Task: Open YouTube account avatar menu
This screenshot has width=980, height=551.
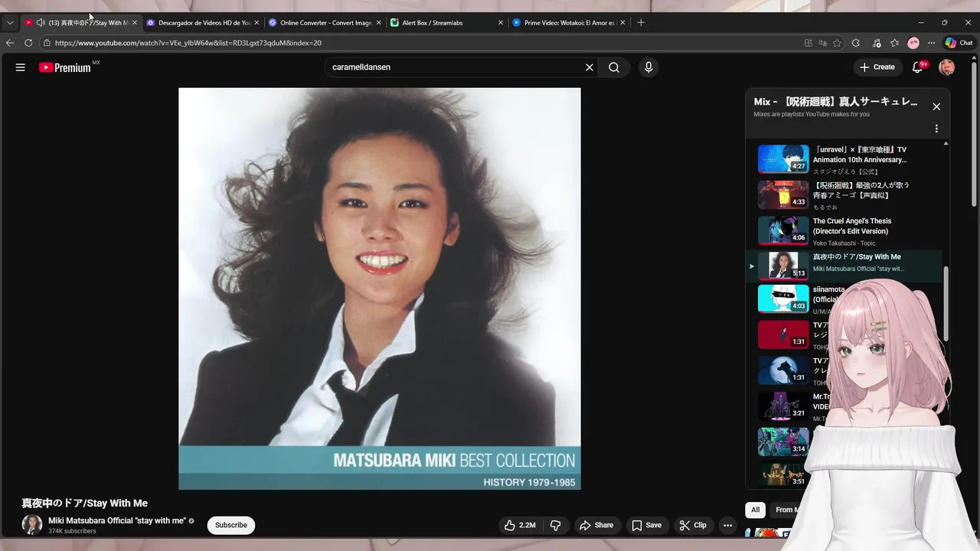Action: [947, 67]
